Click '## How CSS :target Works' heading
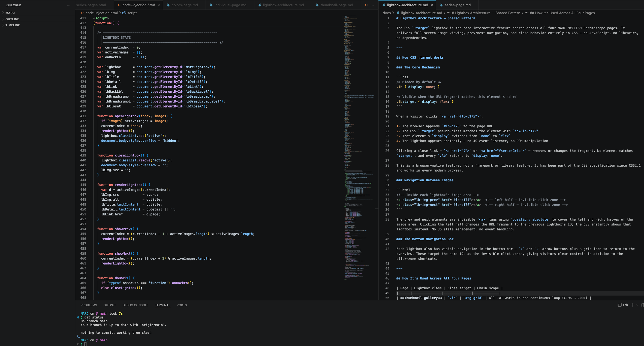Screen dimensions: 644x346 420,58
